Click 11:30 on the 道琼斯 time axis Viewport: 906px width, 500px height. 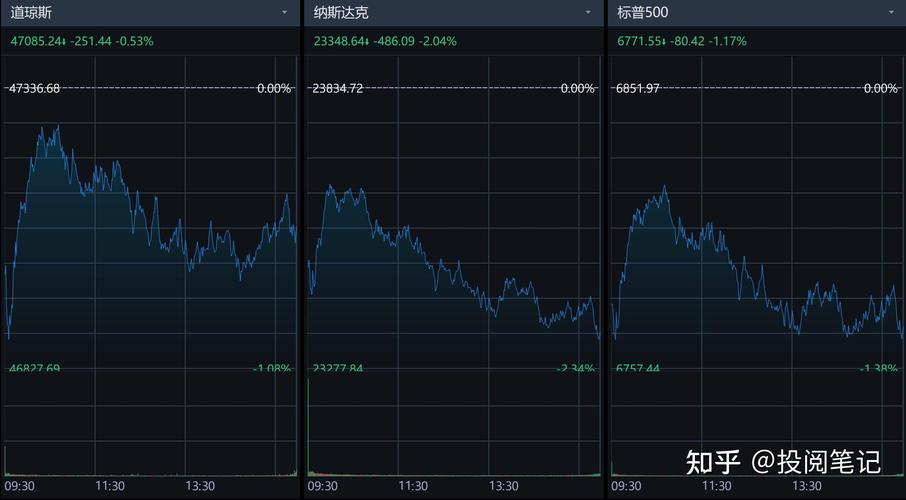click(x=110, y=486)
